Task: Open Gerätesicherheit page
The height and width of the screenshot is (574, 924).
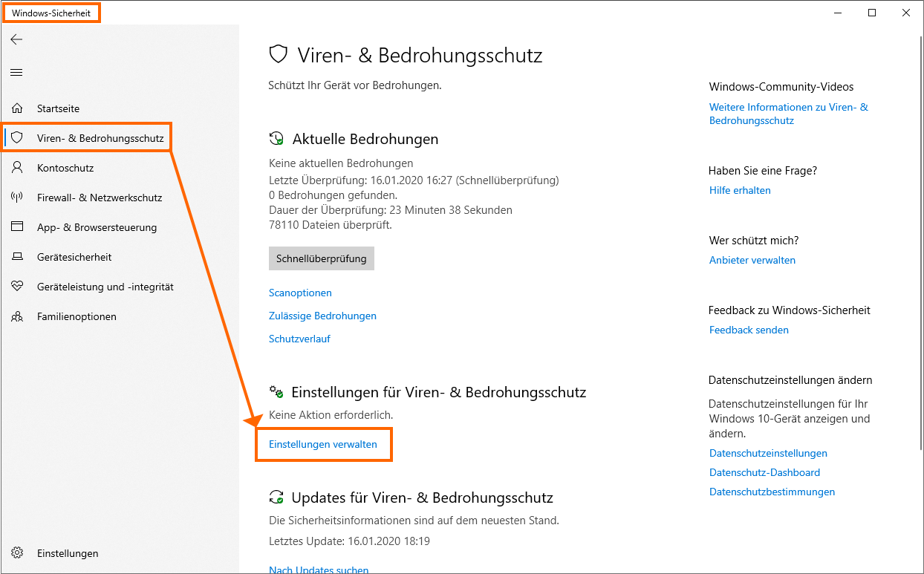Action: (74, 257)
